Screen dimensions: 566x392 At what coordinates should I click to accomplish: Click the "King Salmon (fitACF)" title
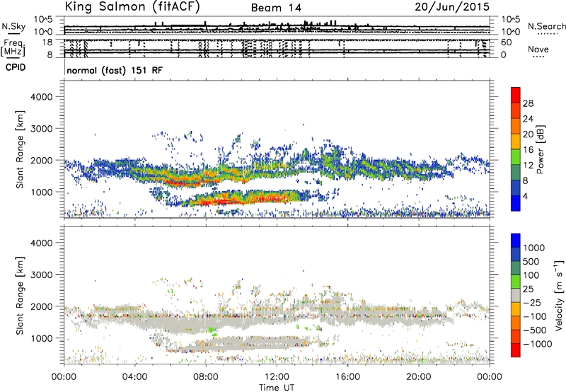pyautogui.click(x=132, y=7)
